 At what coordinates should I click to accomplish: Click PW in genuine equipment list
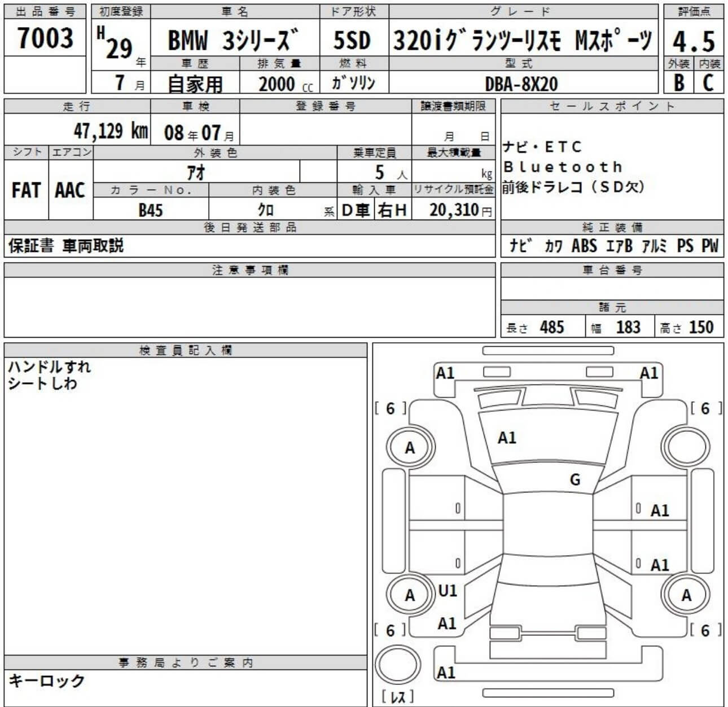tap(710, 246)
